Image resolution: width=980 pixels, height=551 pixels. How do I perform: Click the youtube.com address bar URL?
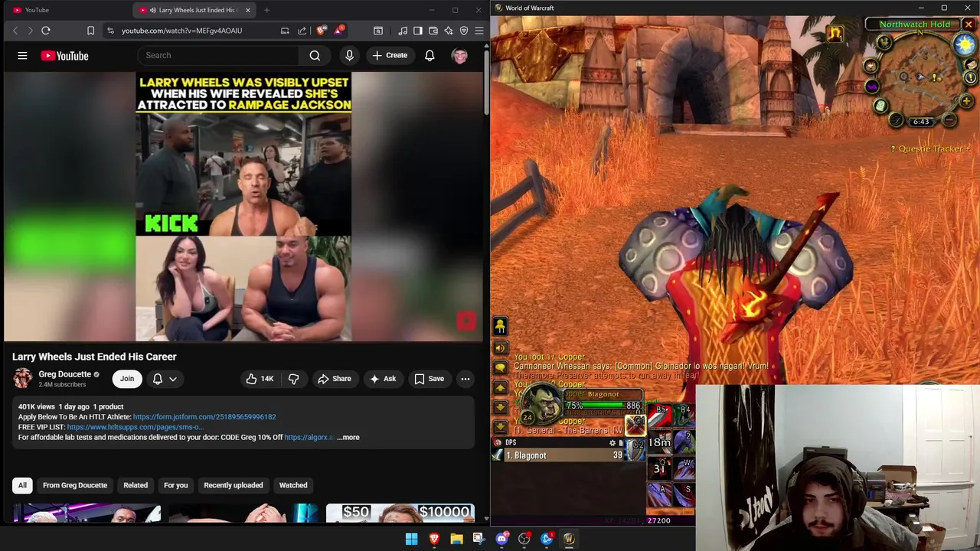(x=181, y=31)
